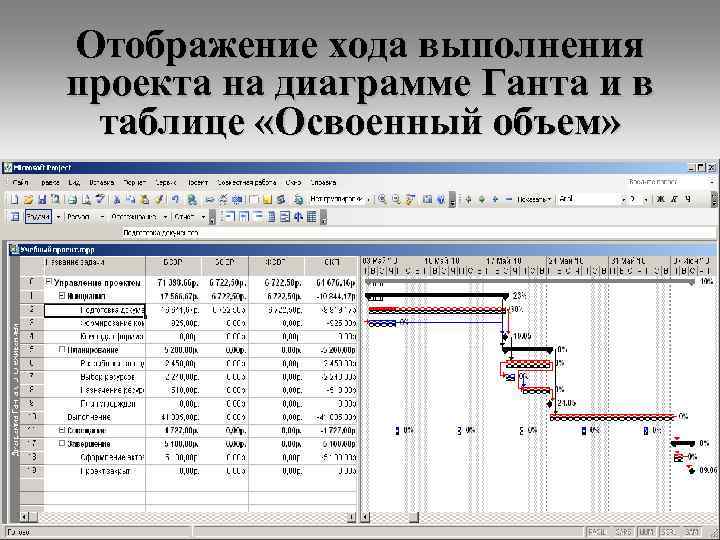Click the yellow Task Notes icon
The width and height of the screenshot is (720, 540).
click(267, 199)
